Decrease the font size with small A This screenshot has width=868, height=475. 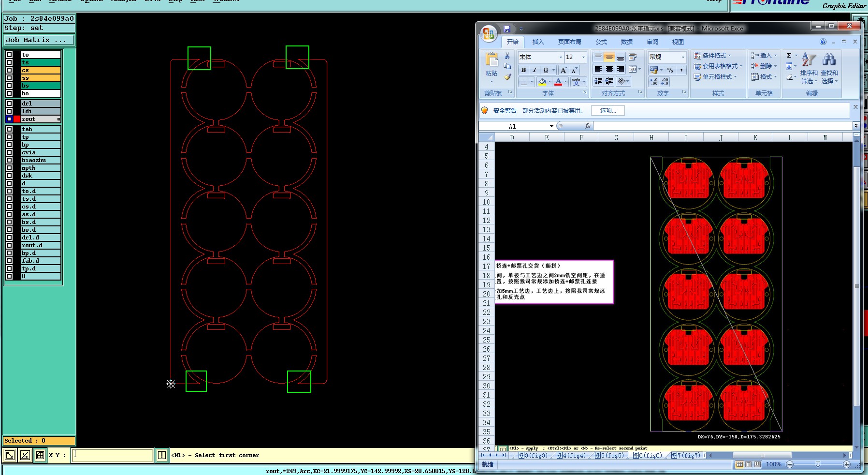click(x=574, y=71)
